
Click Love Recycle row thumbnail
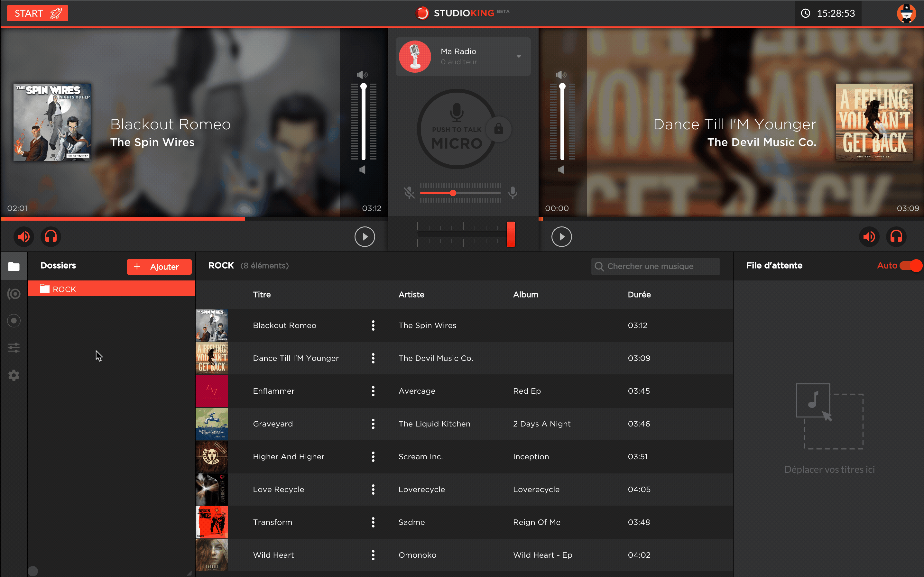(211, 490)
